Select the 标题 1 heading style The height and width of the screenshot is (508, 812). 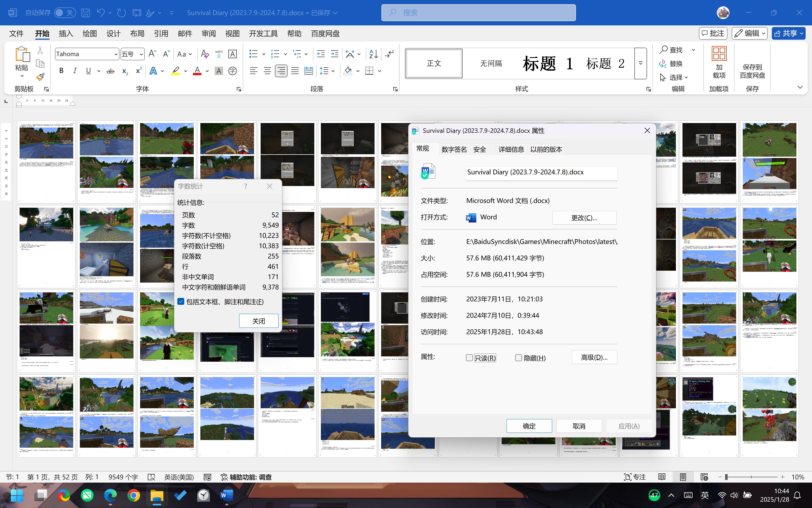pos(548,63)
